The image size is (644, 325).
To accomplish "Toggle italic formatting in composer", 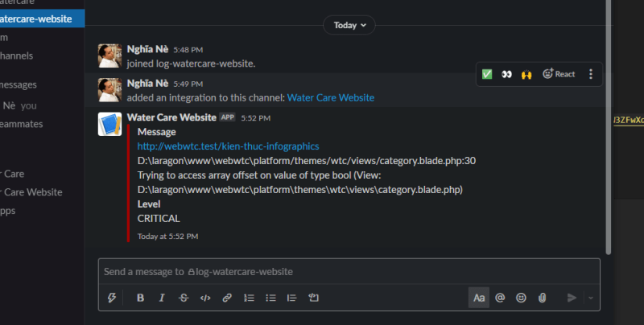I will click(162, 298).
